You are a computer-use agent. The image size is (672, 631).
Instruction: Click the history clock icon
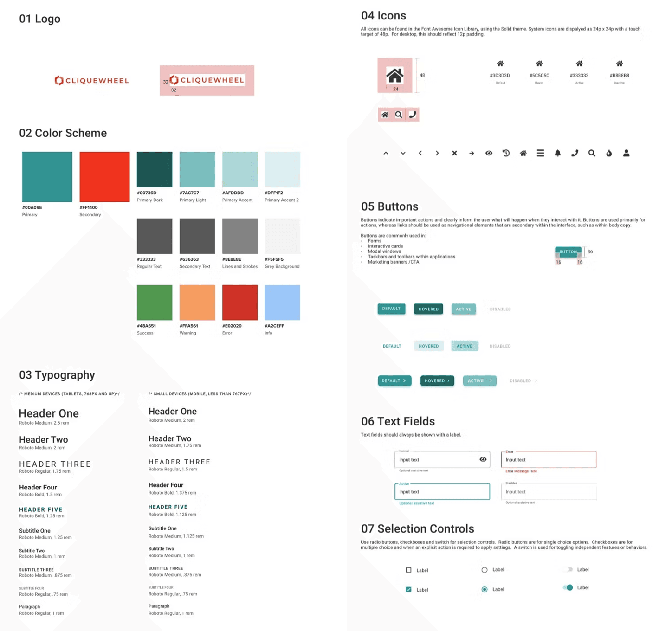(x=506, y=153)
